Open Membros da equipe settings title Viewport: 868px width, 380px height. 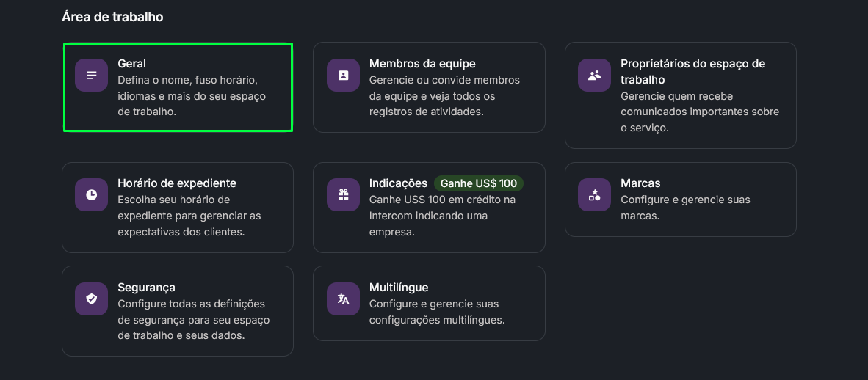click(422, 64)
